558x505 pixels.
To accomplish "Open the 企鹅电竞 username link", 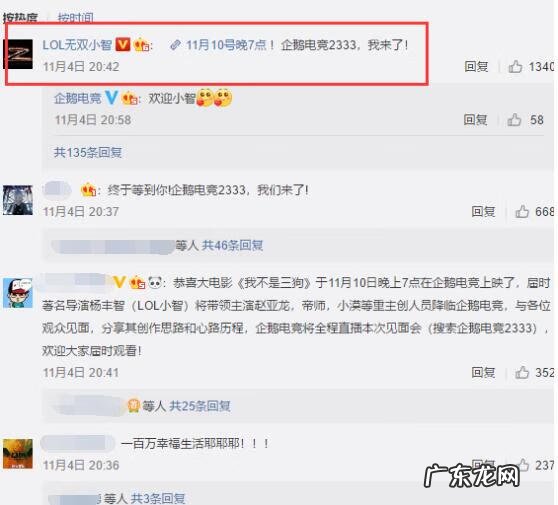I will pos(78,98).
